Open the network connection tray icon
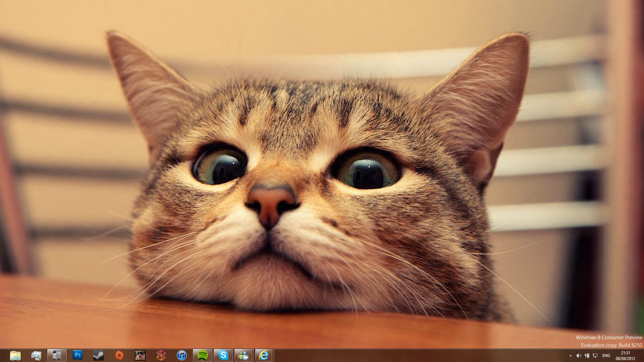 [595, 356]
